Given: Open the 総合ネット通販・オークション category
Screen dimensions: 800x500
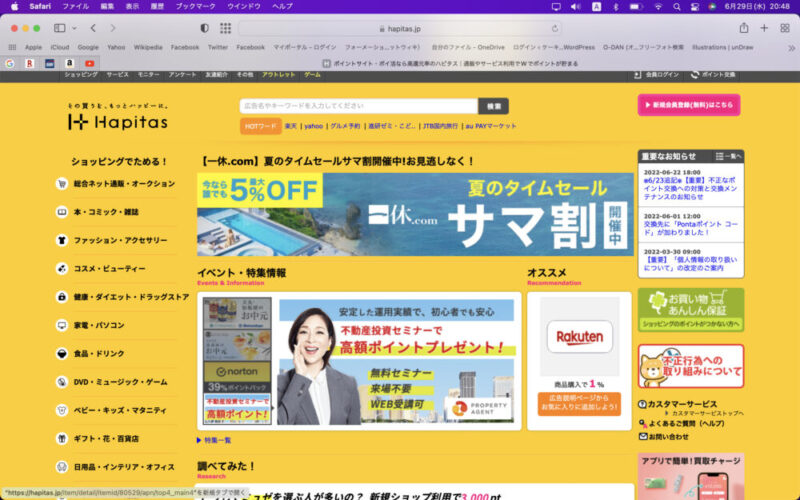Looking at the screenshot, I should [x=124, y=184].
